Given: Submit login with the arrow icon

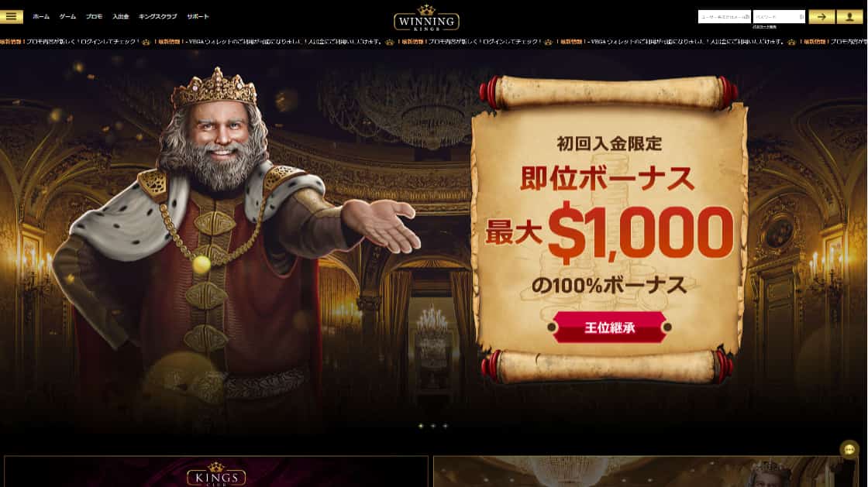Looking at the screenshot, I should click(x=821, y=16).
